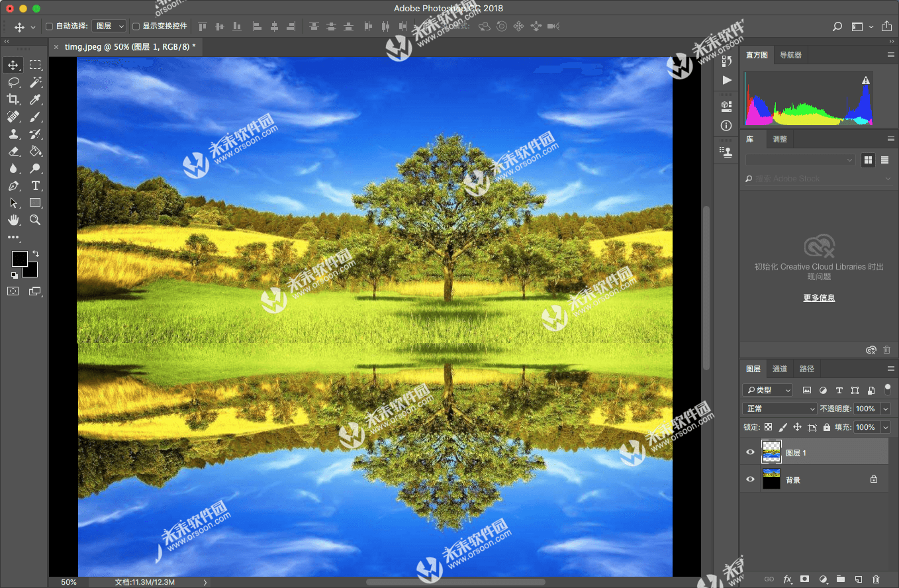Select the Hand tool
The height and width of the screenshot is (588, 899).
click(13, 220)
